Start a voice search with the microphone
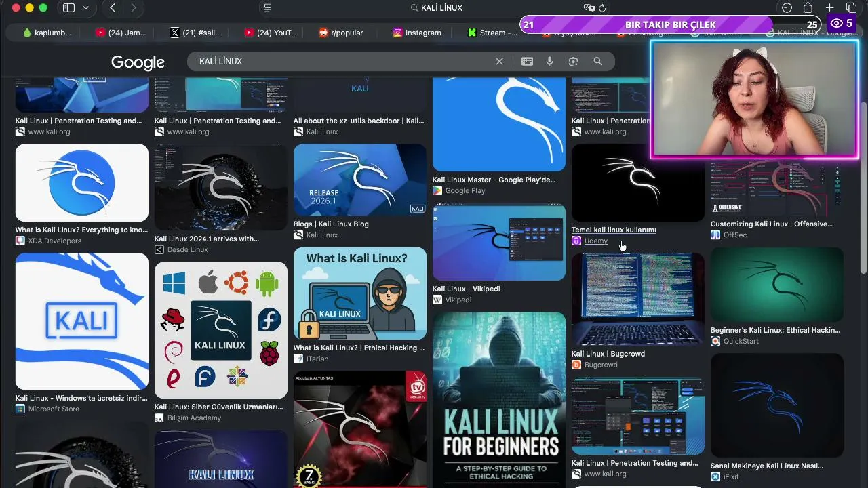868x488 pixels. 550,61
